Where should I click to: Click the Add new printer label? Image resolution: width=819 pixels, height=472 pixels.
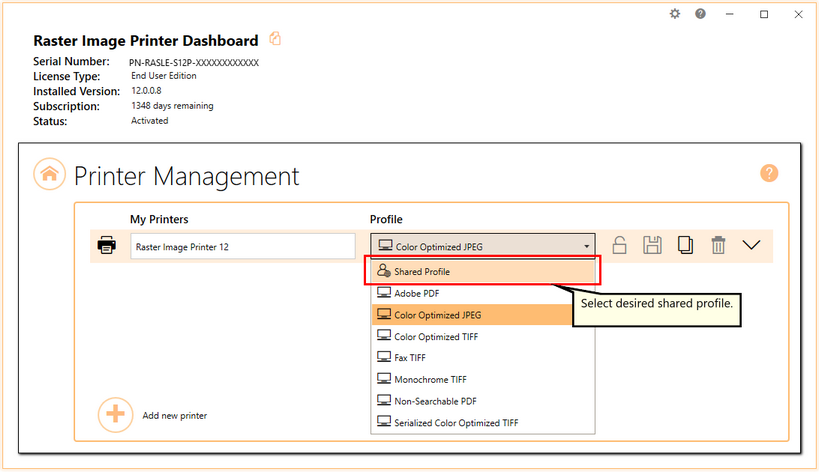(x=174, y=416)
